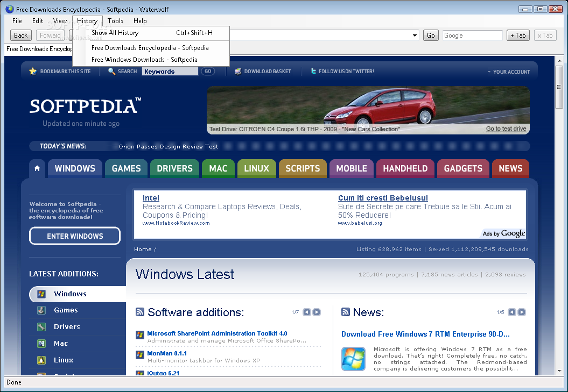The image size is (568, 392).
Task: Click the Games icon in sidebar
Action: pyautogui.click(x=41, y=310)
